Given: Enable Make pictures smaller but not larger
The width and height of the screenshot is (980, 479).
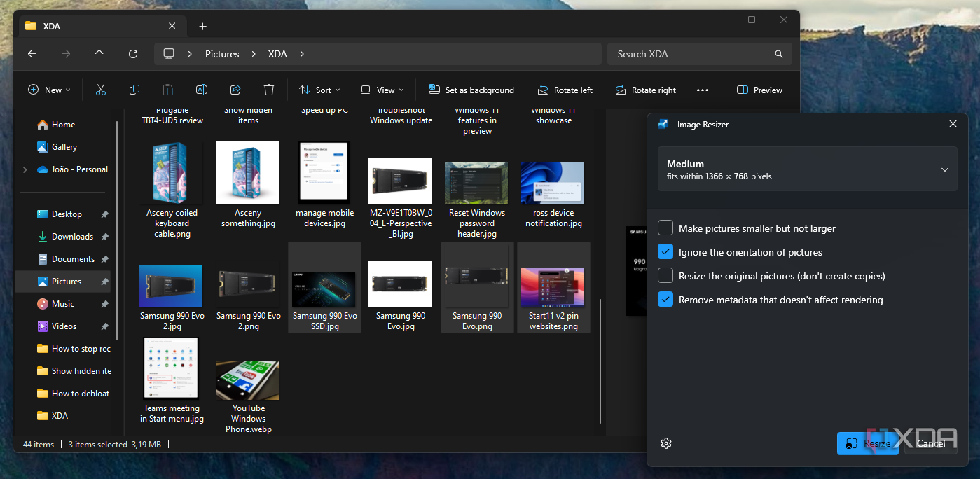Looking at the screenshot, I should click(x=665, y=228).
